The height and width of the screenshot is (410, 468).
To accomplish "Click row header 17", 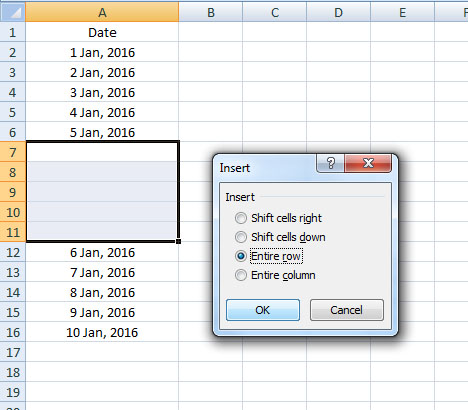I will (x=13, y=352).
